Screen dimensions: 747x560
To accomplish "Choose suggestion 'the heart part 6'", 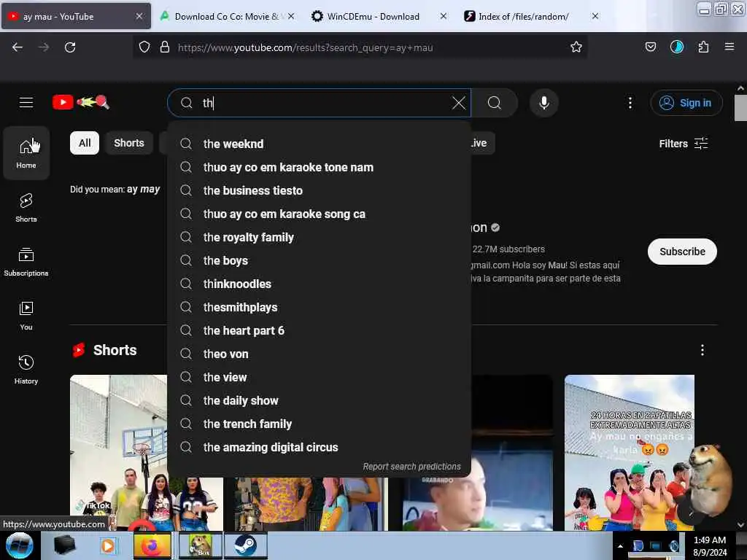I will [320, 330].
